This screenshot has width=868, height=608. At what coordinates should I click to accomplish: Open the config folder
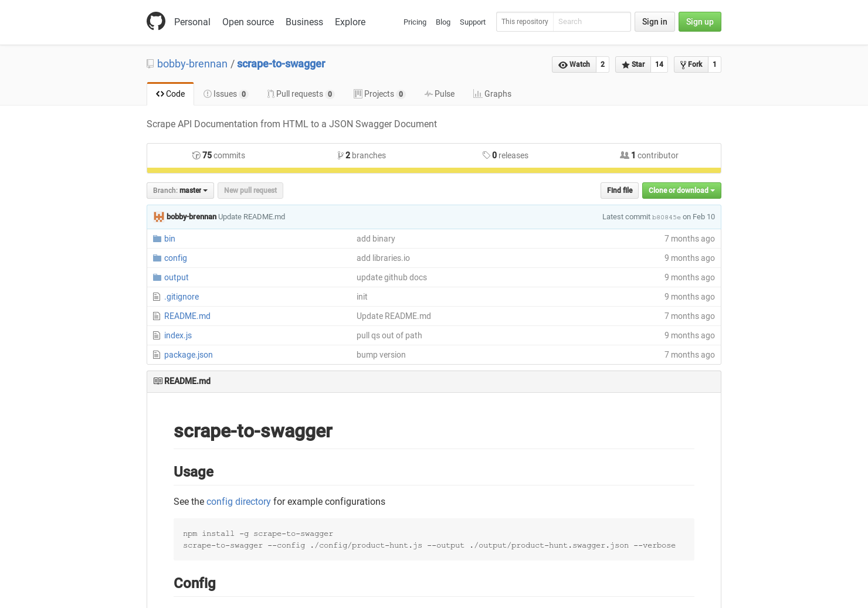pyautogui.click(x=175, y=258)
